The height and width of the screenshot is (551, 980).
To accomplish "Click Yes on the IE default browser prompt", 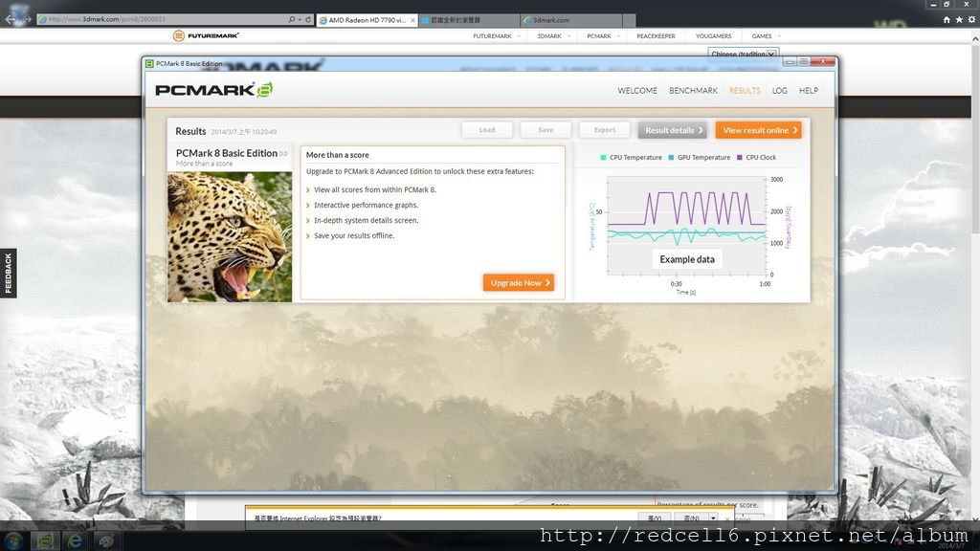I will point(655,518).
